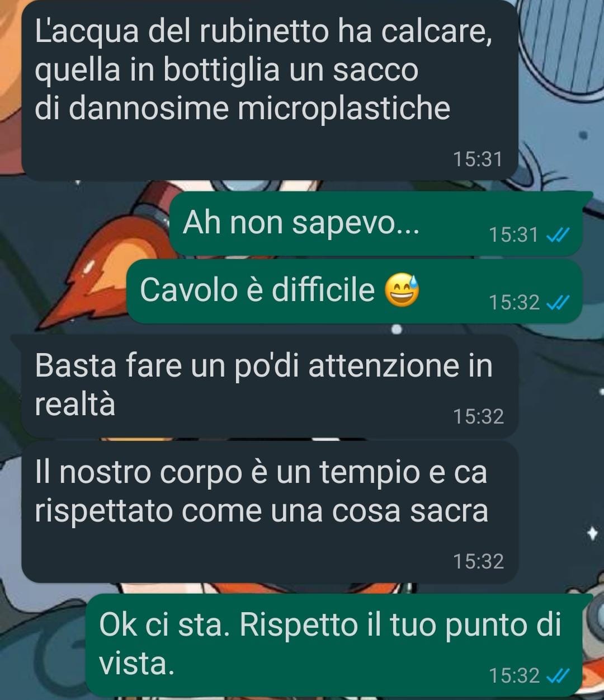The width and height of the screenshot is (604, 700).
Task: Select the 'Basta fare un po'di attenzione' message
Action: click(269, 386)
